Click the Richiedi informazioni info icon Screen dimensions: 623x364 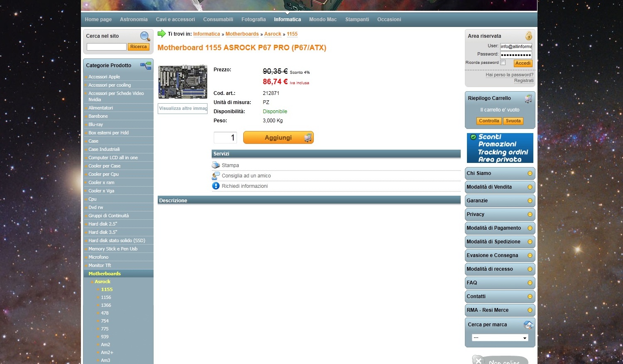(216, 186)
